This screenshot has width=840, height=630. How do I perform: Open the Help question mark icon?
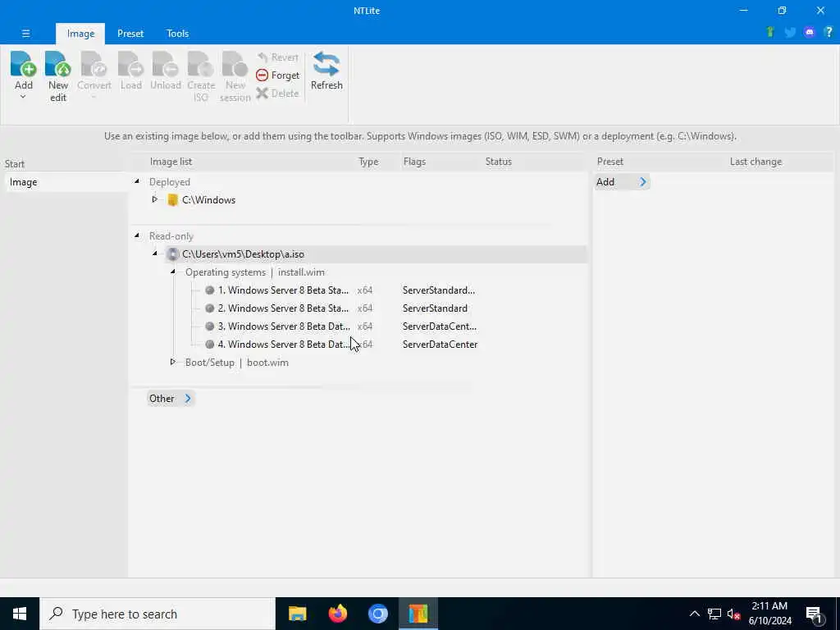pyautogui.click(x=829, y=32)
